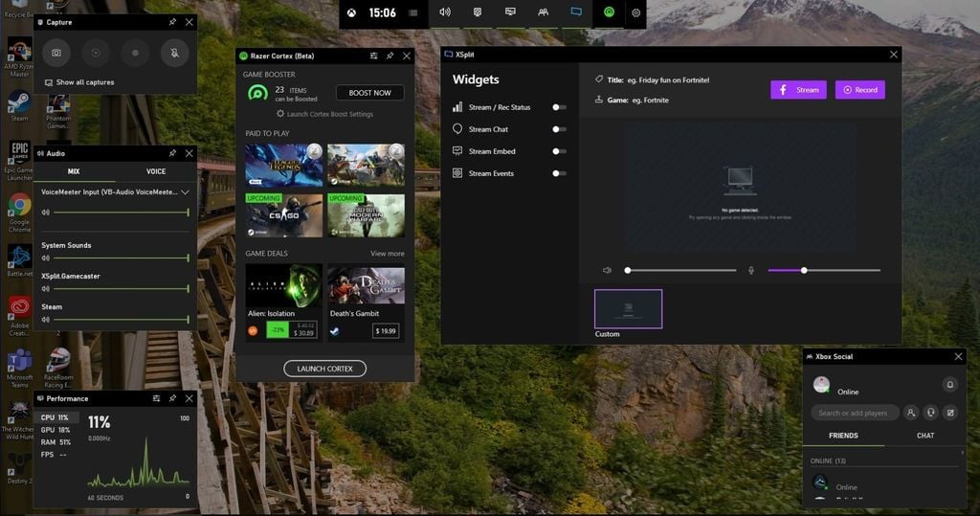
Task: Click the Record button in XSplit
Action: tap(860, 90)
